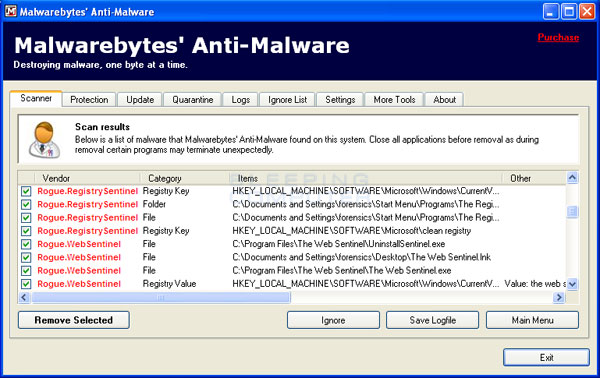
Task: Click the results list scroll up arrow
Action: pos(572,178)
